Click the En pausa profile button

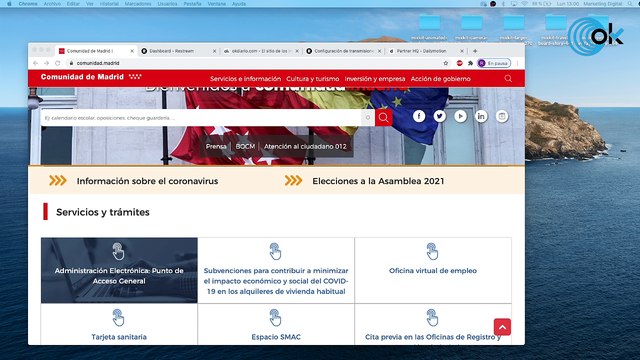point(494,63)
